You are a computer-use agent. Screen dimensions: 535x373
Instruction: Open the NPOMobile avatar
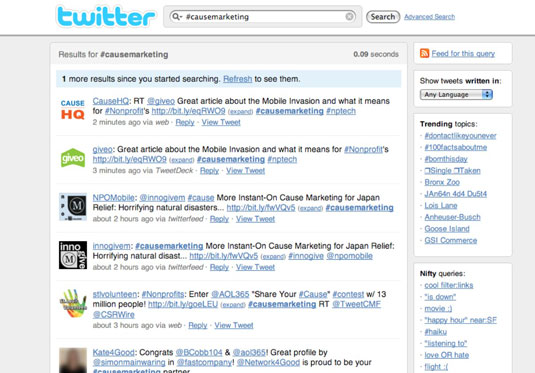pyautogui.click(x=73, y=206)
